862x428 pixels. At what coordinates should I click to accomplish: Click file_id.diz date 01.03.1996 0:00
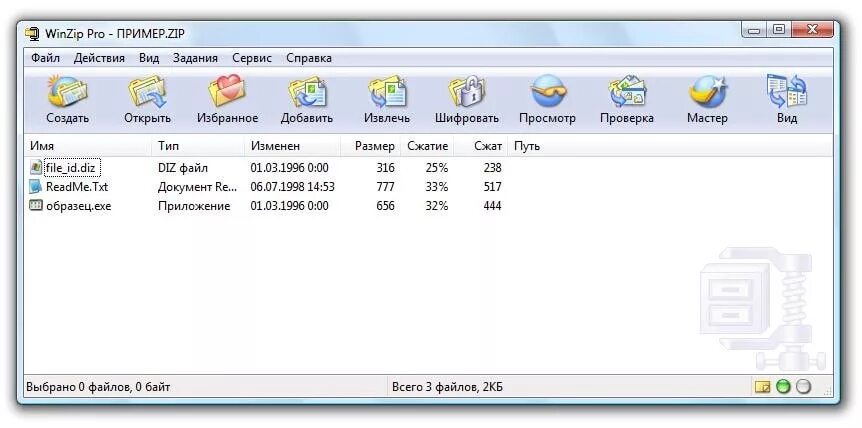(x=289, y=168)
